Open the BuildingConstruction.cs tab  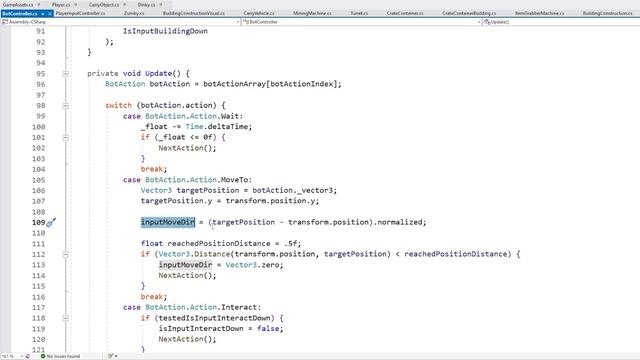[x=607, y=13]
